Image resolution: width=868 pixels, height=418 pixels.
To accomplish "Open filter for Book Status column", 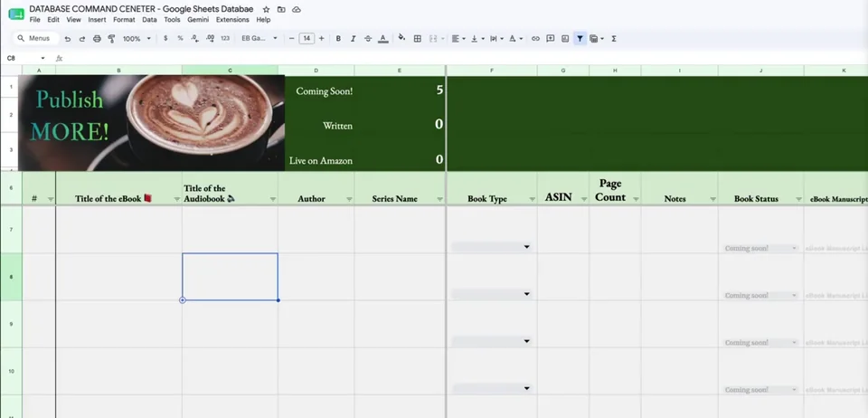I will [798, 199].
